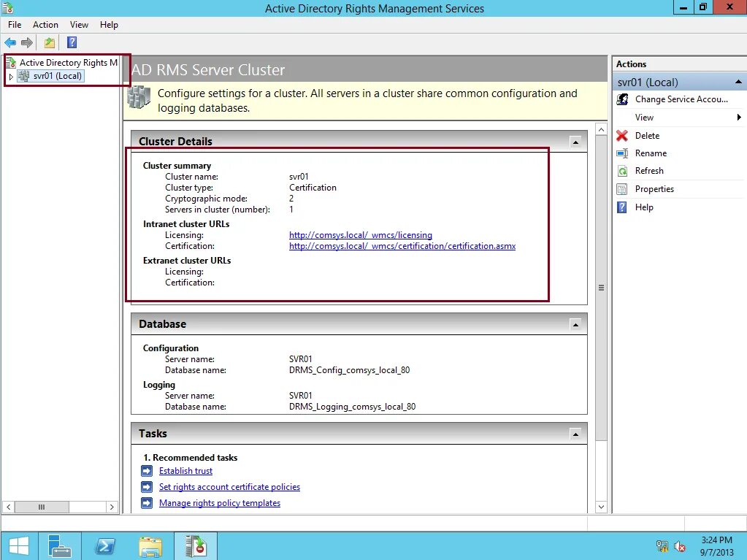Click the arrow icon beside Establish trust
747x560 pixels.
(x=147, y=471)
